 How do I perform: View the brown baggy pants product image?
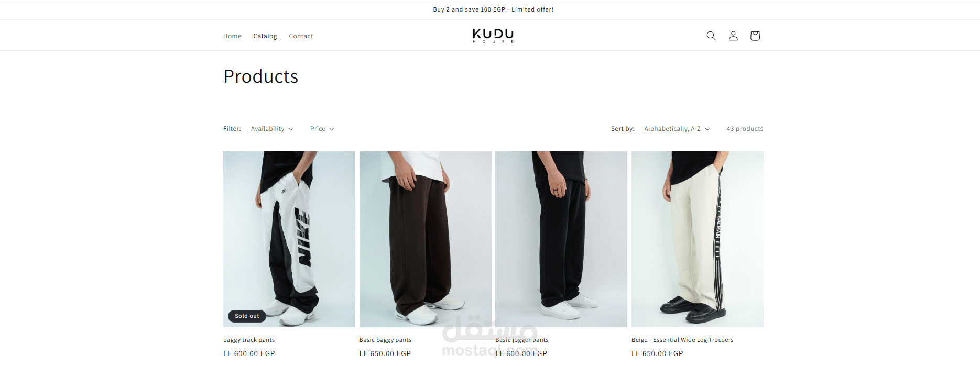click(426, 239)
